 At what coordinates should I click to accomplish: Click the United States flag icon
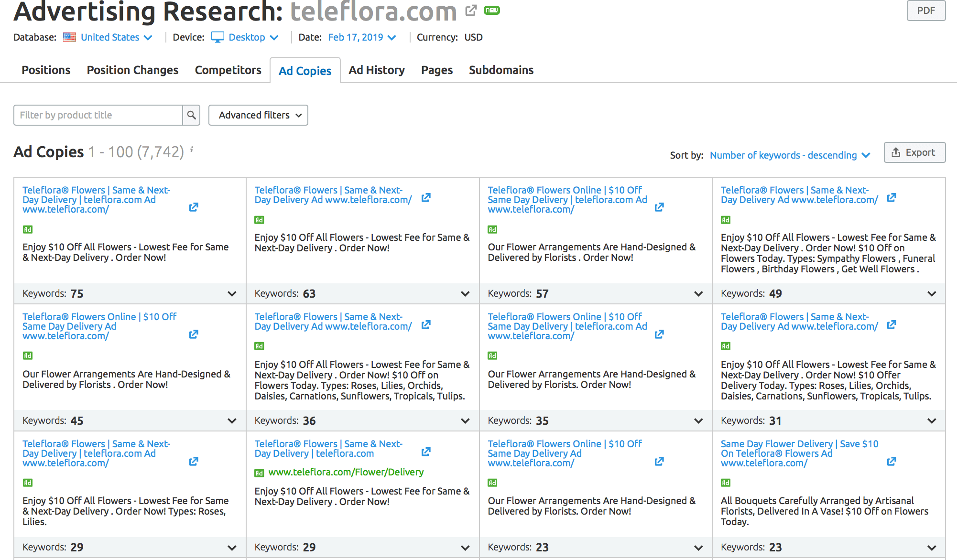coord(69,37)
